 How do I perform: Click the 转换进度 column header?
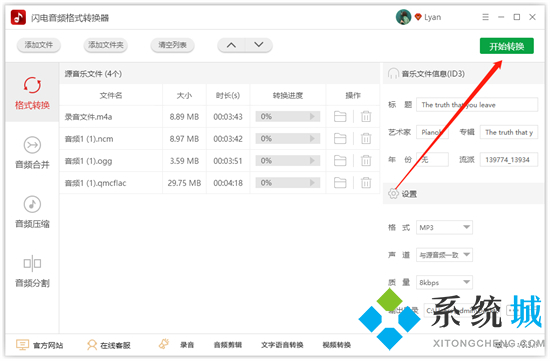(288, 95)
